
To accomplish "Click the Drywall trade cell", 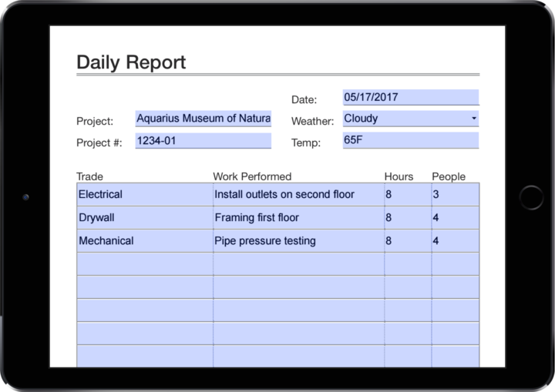I will 145,218.
